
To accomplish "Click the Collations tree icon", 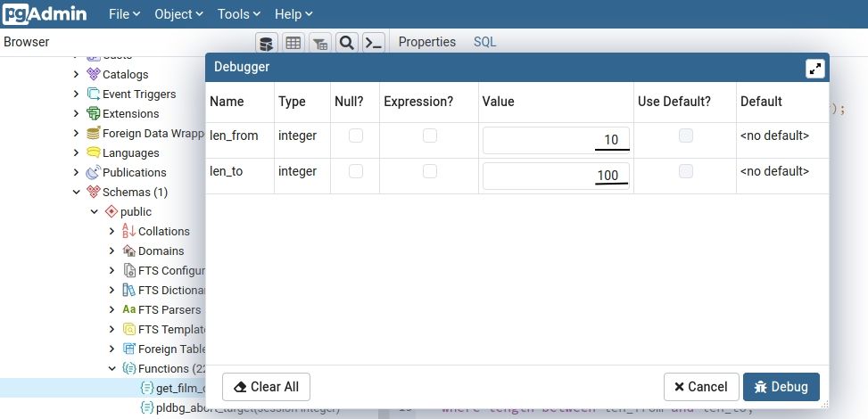I will 129,232.
